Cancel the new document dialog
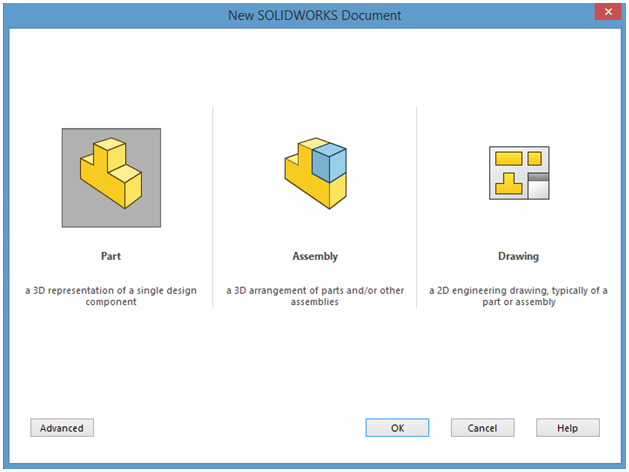629x472 pixels. [x=482, y=428]
